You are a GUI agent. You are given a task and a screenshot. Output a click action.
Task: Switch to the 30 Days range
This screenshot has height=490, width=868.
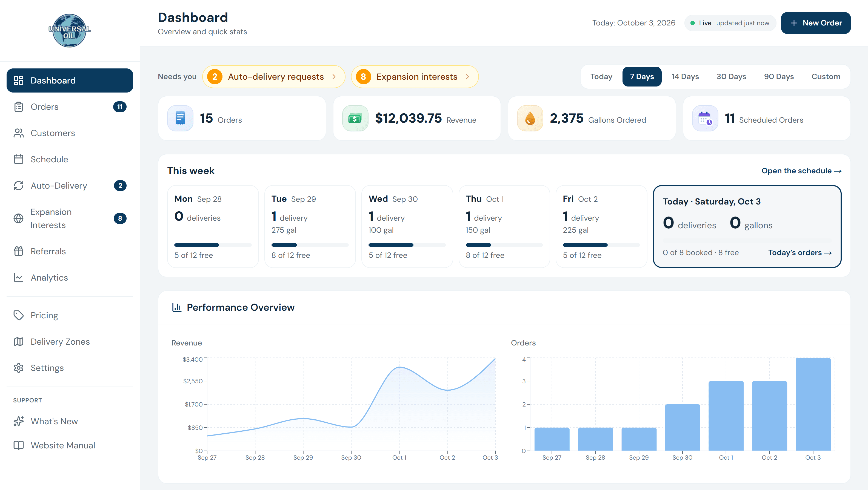[x=731, y=77]
